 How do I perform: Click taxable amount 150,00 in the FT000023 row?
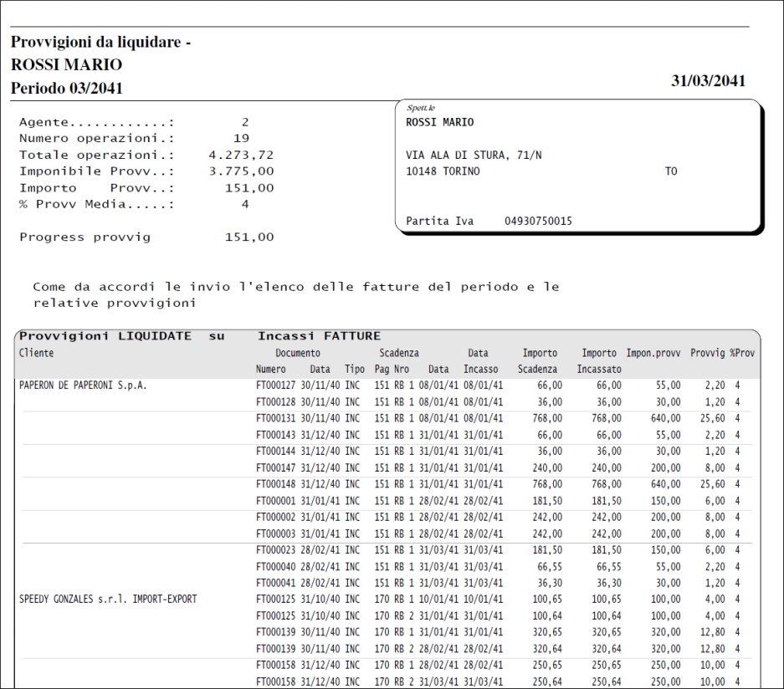coord(665,550)
